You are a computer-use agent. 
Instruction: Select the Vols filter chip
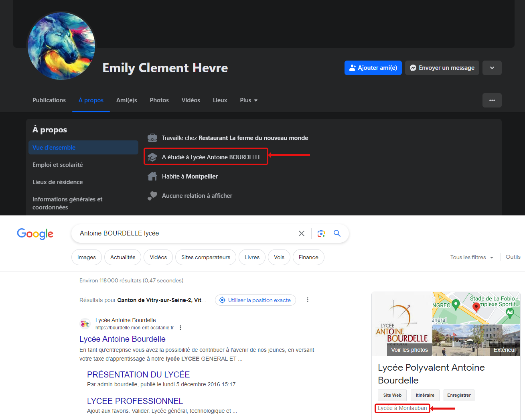[279, 257]
